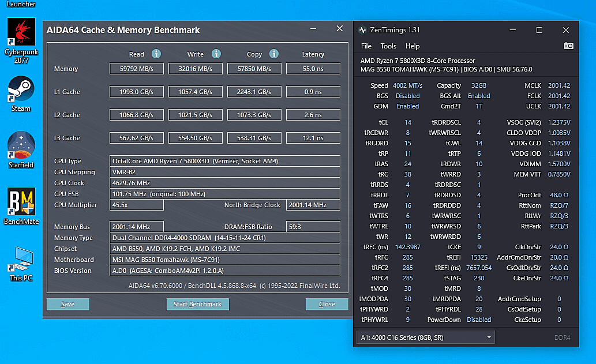This screenshot has height=364, width=596.
Task: Expand the A1: 4000 C16 Series module dropdown
Action: coord(425,337)
